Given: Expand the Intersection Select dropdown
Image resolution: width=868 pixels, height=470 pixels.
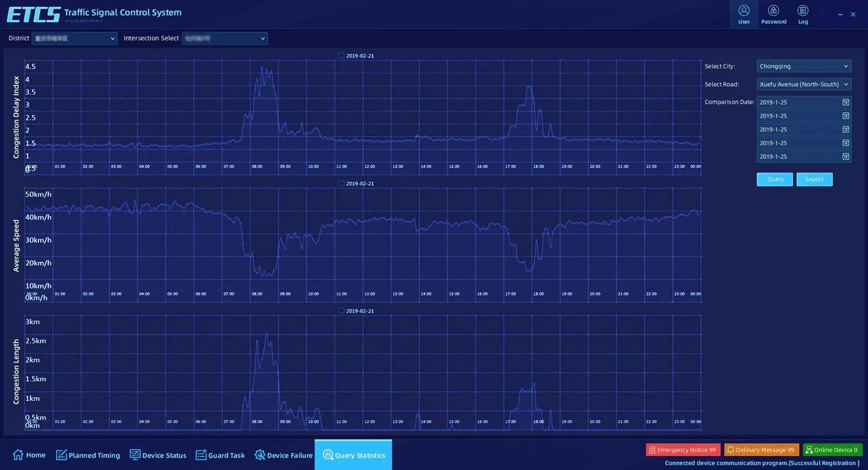Looking at the screenshot, I should pos(225,38).
